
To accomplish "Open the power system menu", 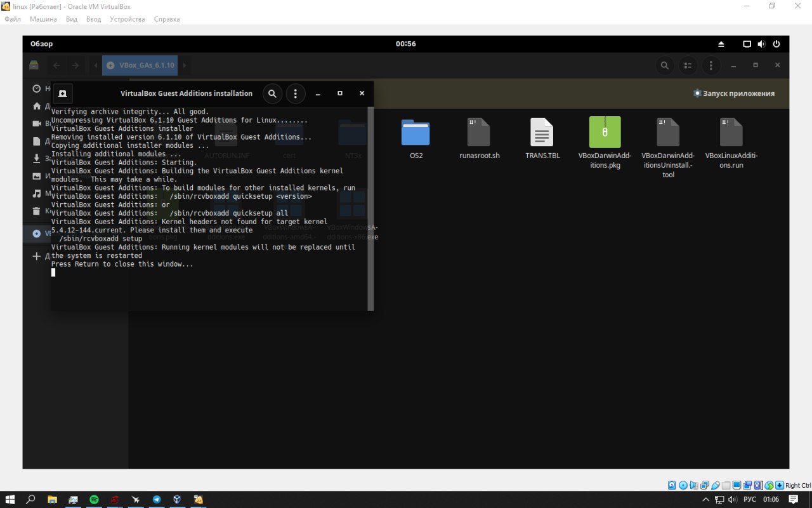I will (776, 44).
